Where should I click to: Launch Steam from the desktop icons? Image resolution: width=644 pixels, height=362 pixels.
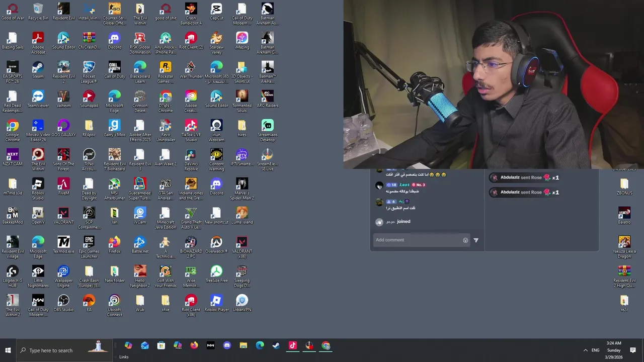[x=38, y=70]
